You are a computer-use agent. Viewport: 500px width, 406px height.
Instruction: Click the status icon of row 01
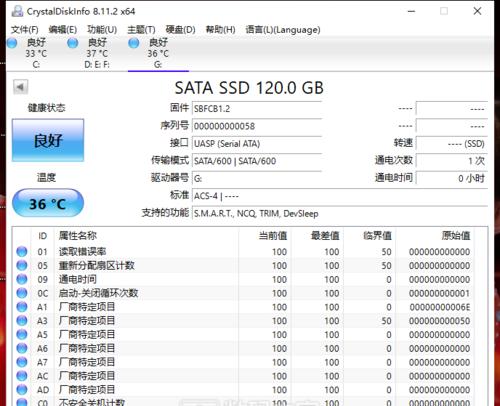22,252
